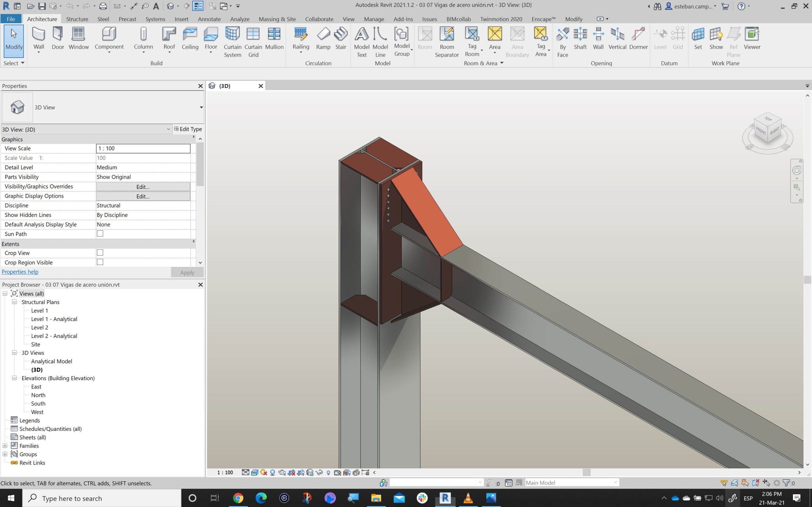Enable the Sun Path checkbox
The height and width of the screenshot is (507, 812).
pyautogui.click(x=100, y=234)
